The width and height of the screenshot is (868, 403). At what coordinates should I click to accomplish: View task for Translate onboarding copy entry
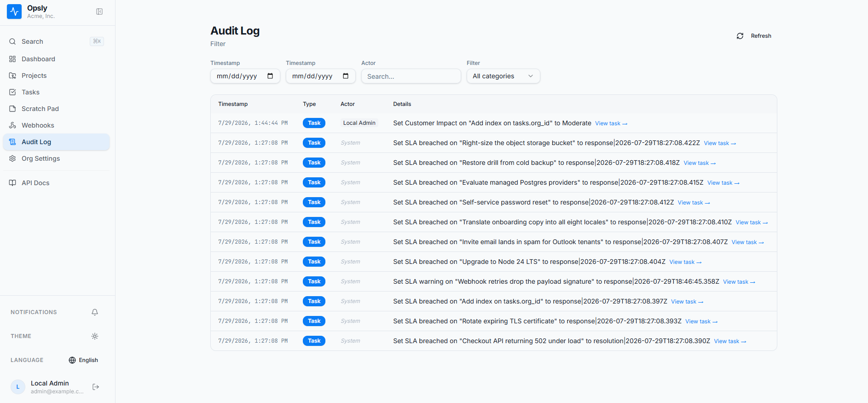752,222
